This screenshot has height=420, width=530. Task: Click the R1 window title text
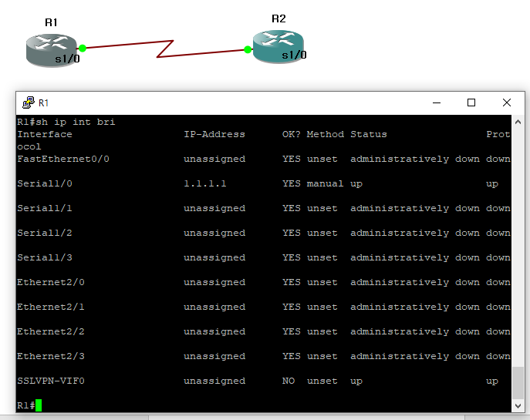(x=44, y=103)
